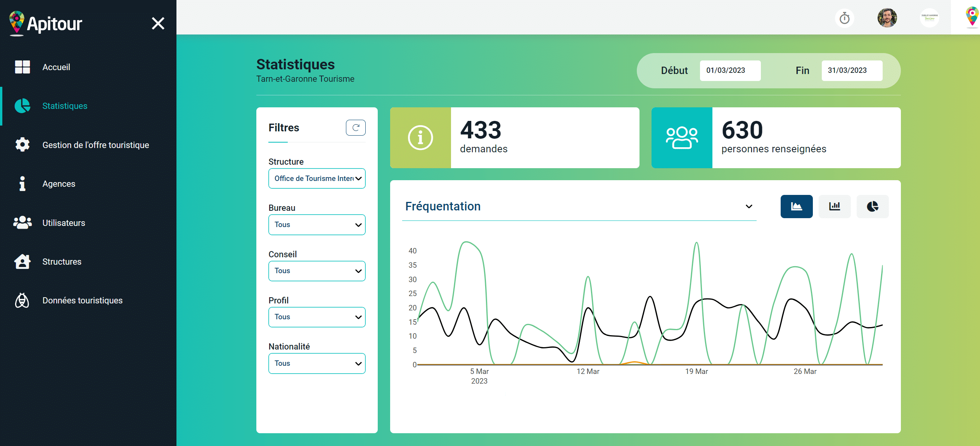980x446 pixels.
Task: Open the user profile avatar
Action: coord(887,18)
